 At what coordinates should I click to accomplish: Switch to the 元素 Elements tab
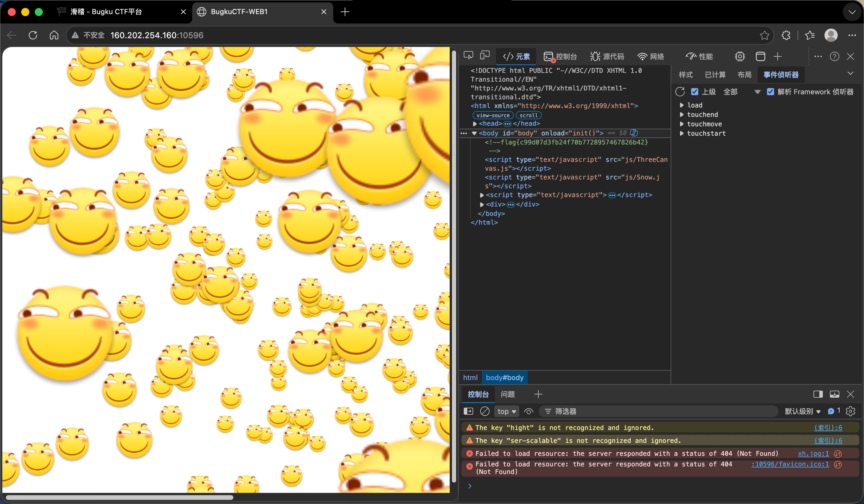coord(516,56)
